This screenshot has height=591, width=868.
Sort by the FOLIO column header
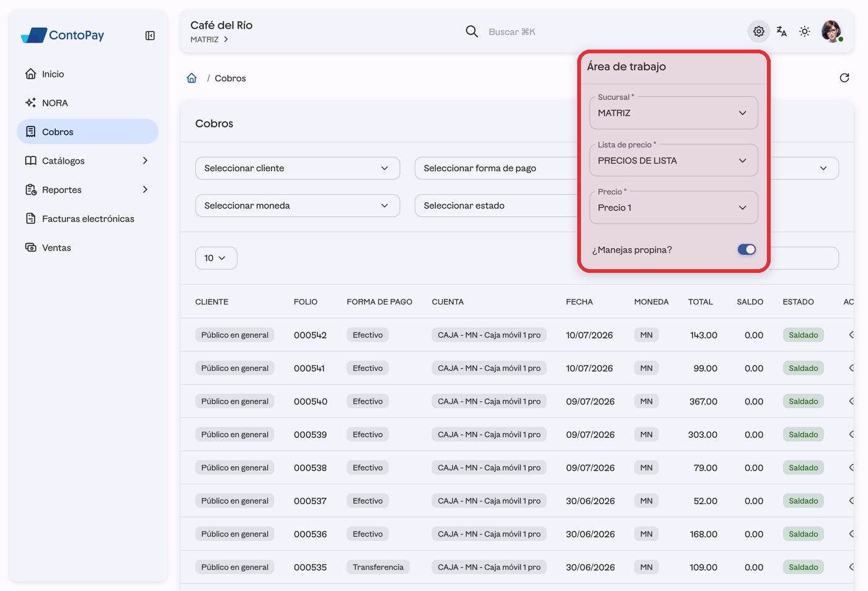306,302
